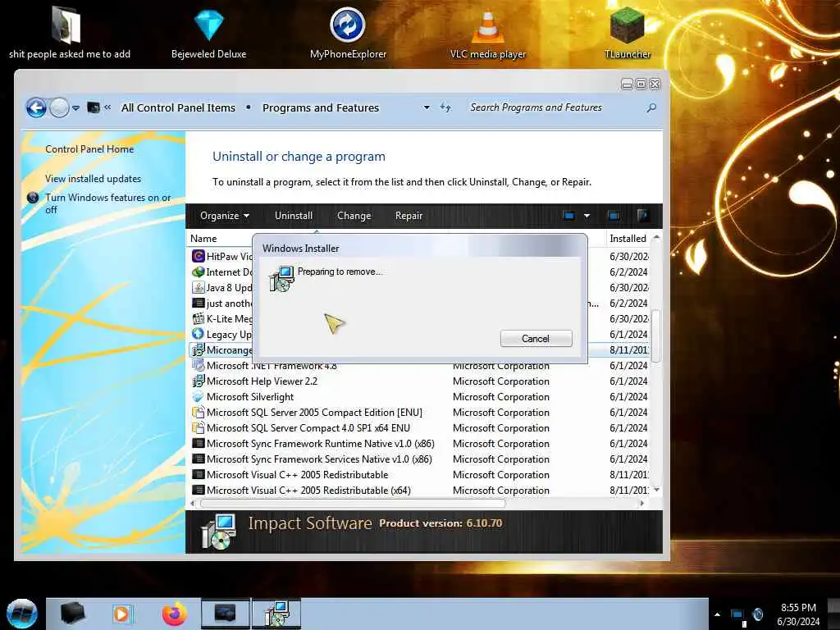Toggle the preview pane icon
Viewport: 840px width, 630px height.
tap(614, 216)
